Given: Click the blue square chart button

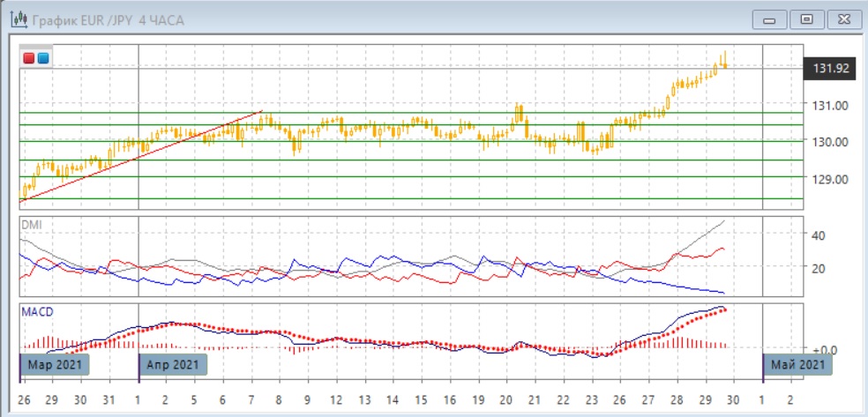Looking at the screenshot, I should [x=42, y=58].
